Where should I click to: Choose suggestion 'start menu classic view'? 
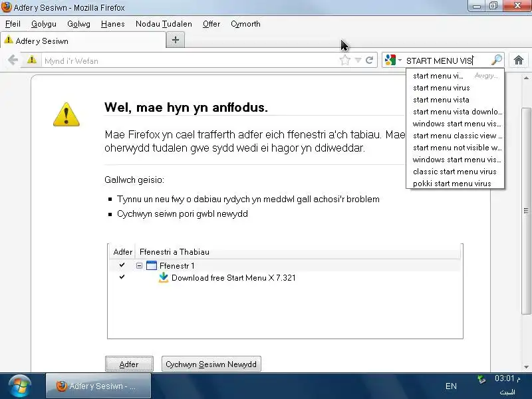[x=455, y=136]
